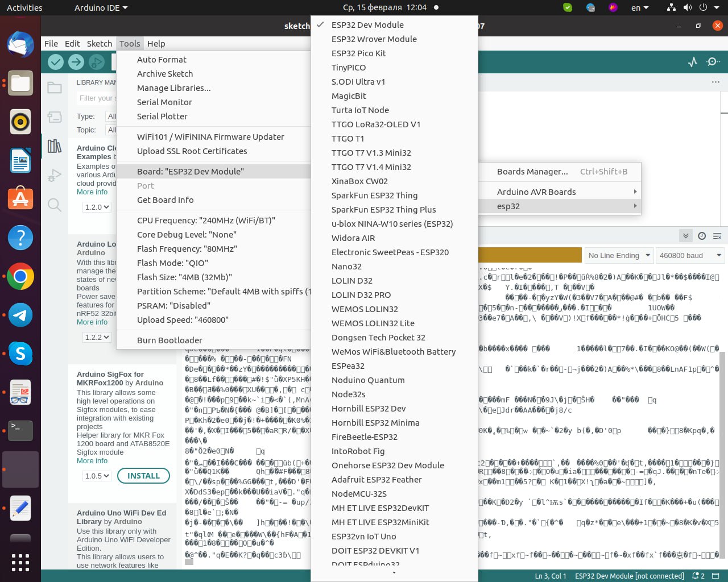Open Boards Manager from the sidebar

coord(55,117)
